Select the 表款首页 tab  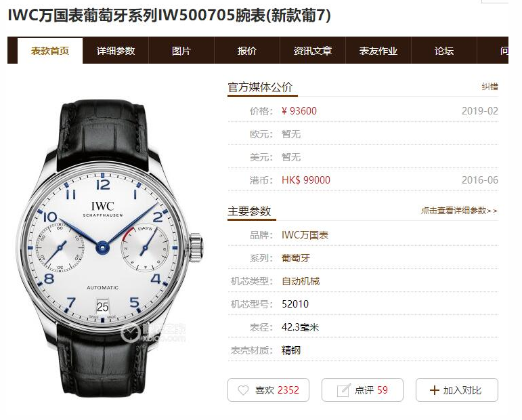point(50,51)
